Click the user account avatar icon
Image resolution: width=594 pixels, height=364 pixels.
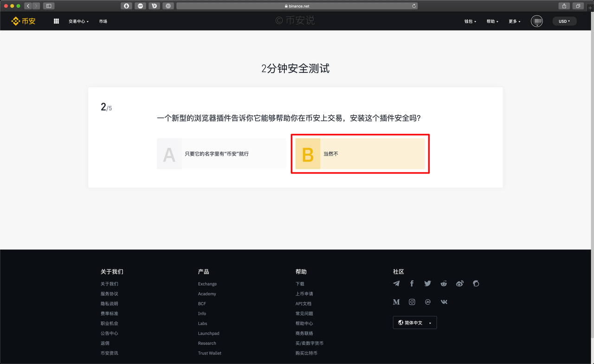coord(537,21)
